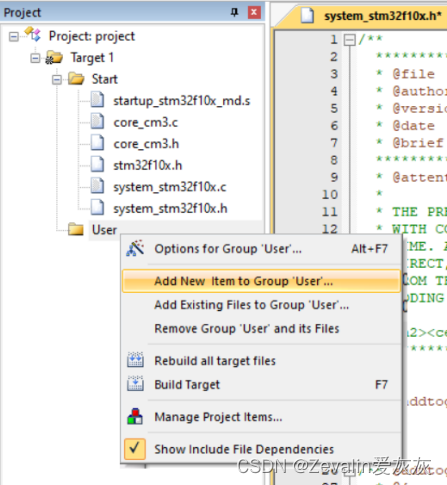Click the Project: project root icon

click(33, 35)
